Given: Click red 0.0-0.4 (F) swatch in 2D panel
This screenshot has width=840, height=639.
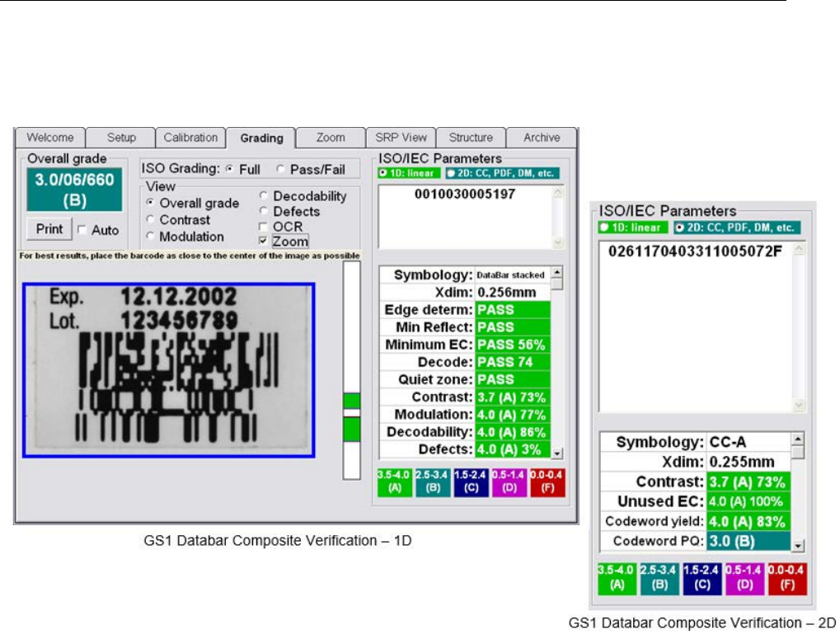Looking at the screenshot, I should 787,578.
